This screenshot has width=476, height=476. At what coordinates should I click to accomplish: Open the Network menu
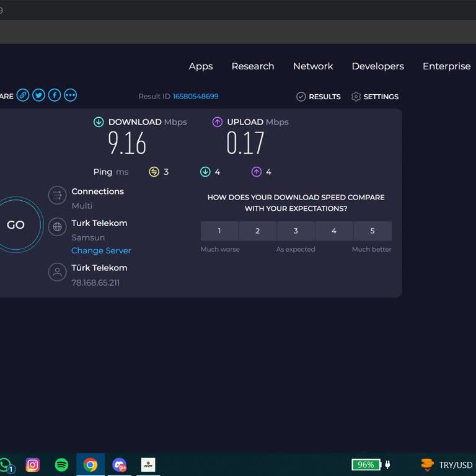[313, 66]
